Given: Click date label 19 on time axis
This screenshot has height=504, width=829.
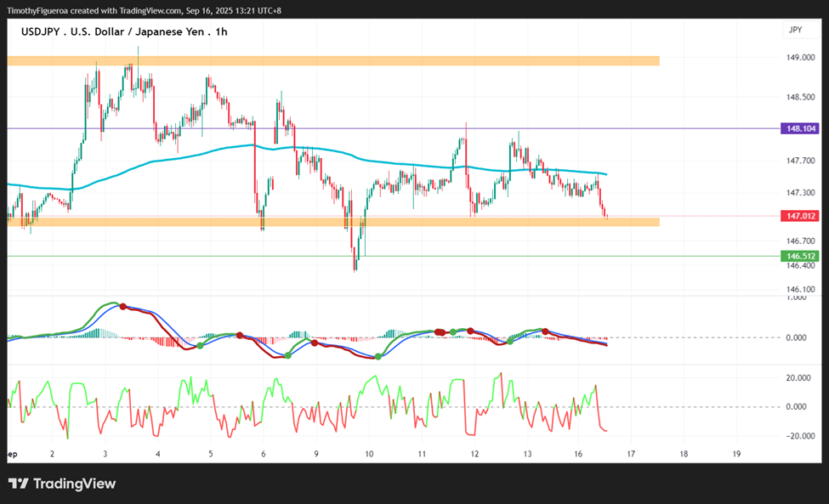Looking at the screenshot, I should click(736, 454).
